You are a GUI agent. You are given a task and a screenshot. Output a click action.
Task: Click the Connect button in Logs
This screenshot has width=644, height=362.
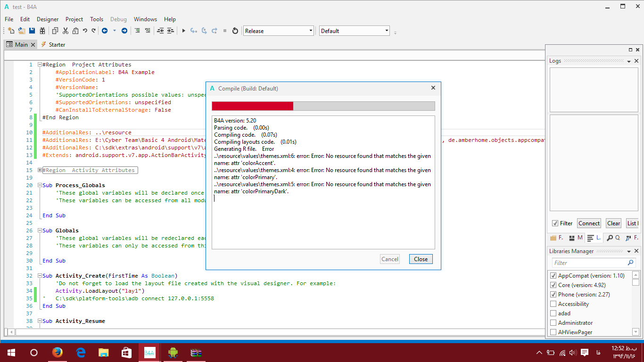589,223
